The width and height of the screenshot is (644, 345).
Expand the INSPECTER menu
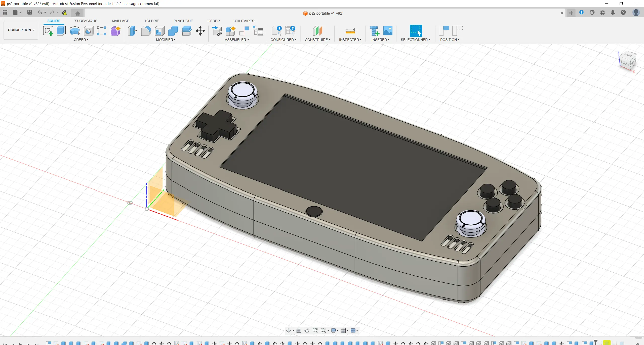click(350, 40)
